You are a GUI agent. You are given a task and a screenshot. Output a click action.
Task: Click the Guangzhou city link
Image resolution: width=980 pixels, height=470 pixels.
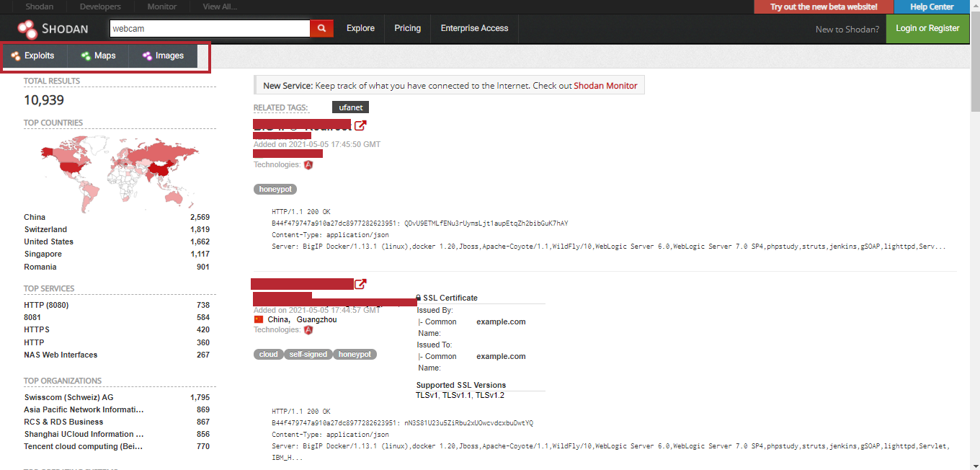point(316,319)
